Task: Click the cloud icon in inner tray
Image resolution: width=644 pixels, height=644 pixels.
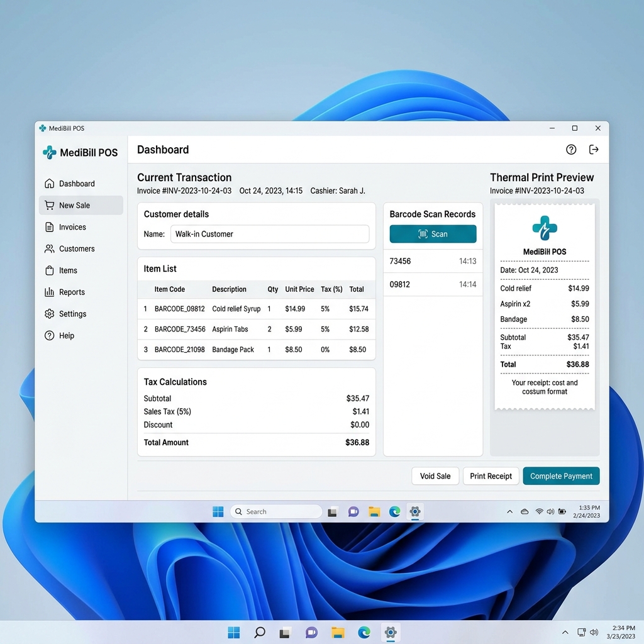Action: [x=525, y=512]
